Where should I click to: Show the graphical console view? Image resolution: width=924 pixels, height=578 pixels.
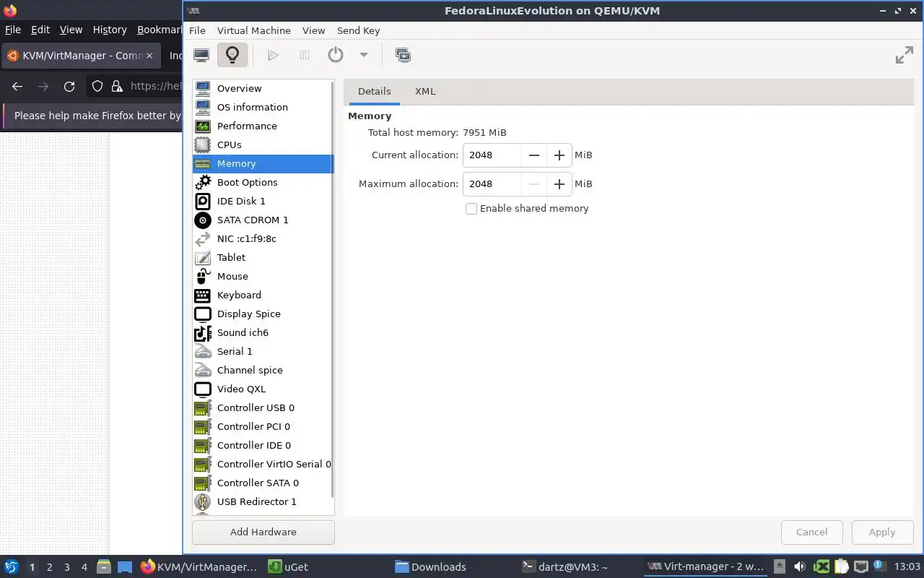[201, 55]
